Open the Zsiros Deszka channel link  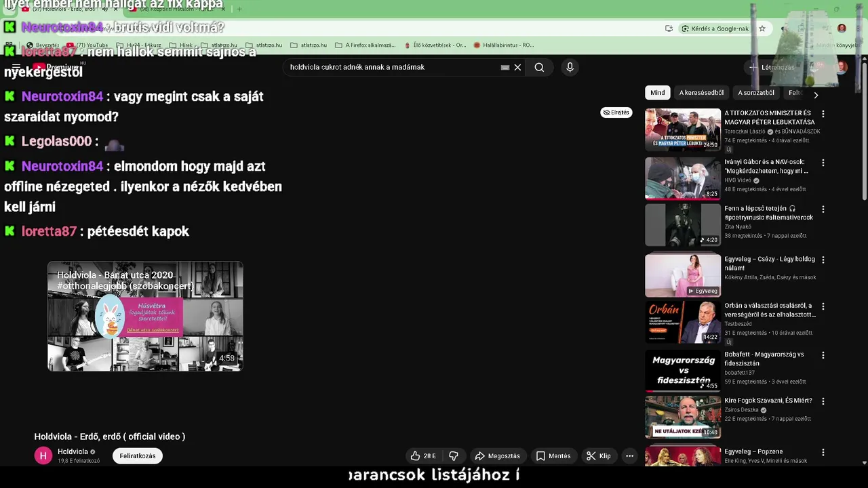(742, 410)
